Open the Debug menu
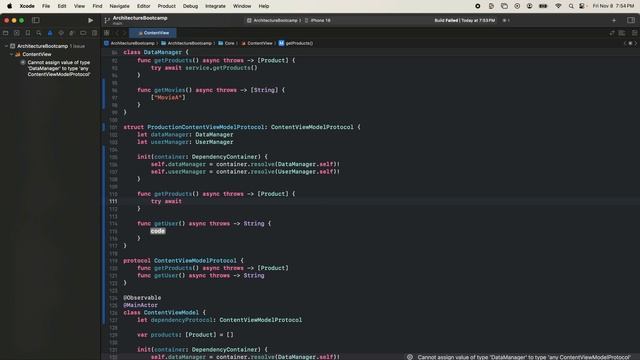 click(190, 6)
